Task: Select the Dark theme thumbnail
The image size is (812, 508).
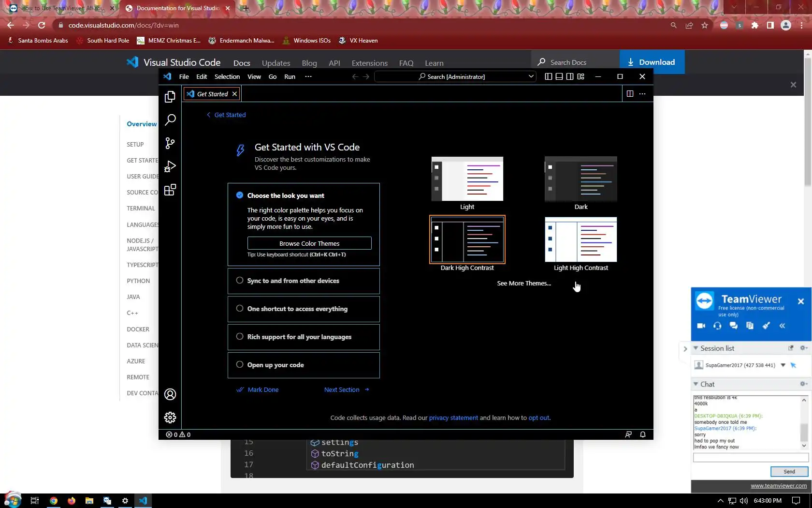Action: 581,179
